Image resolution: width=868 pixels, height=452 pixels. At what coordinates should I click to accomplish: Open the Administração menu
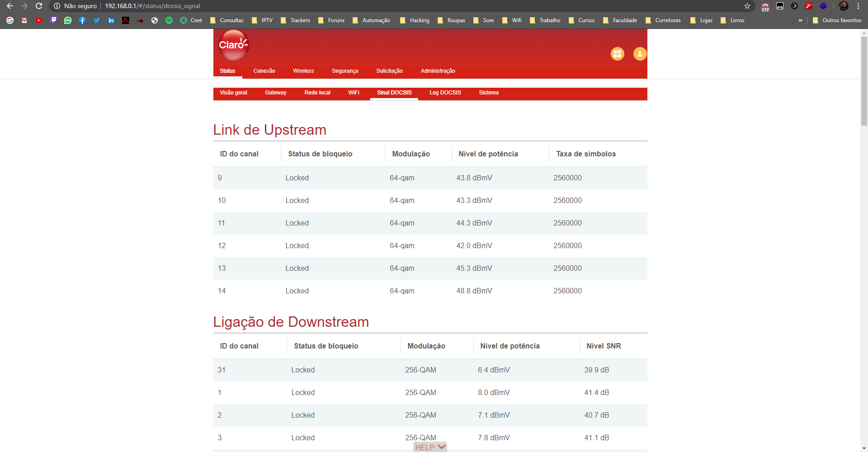tap(438, 71)
